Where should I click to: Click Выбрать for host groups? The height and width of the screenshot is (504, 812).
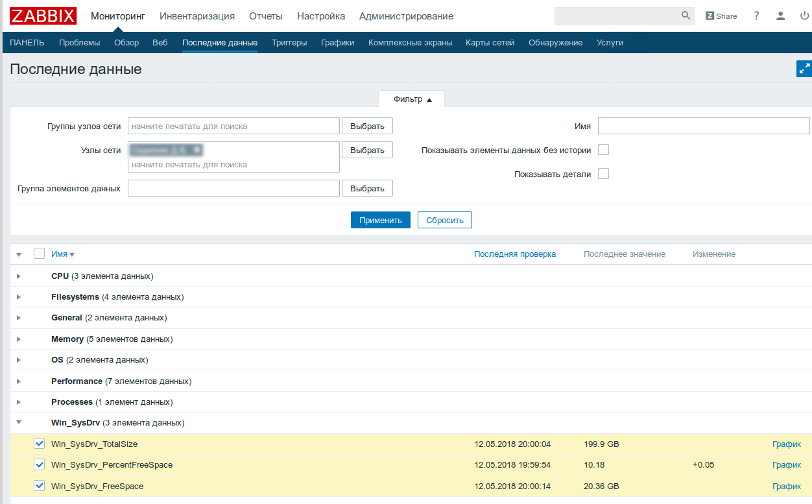pyautogui.click(x=367, y=126)
